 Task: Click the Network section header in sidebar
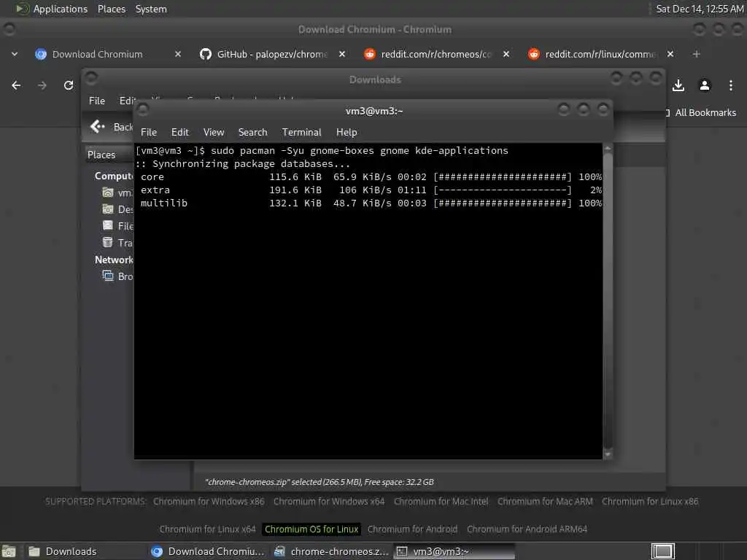pos(114,260)
